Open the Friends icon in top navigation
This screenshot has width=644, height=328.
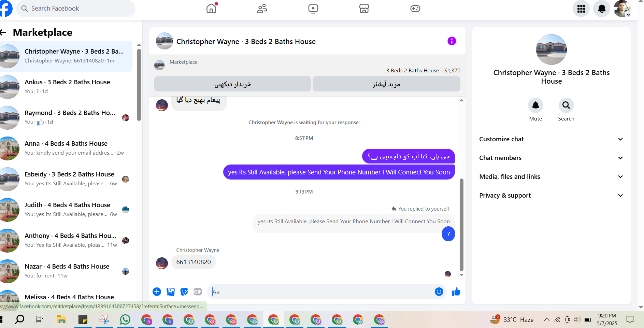[262, 9]
